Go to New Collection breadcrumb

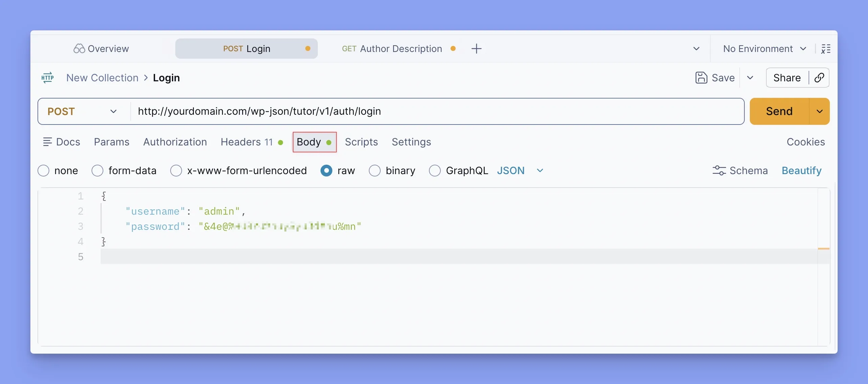coord(102,78)
